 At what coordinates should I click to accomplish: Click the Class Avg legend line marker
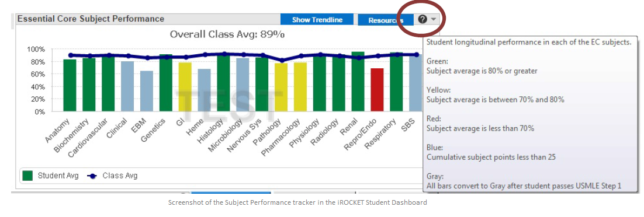coord(92,176)
